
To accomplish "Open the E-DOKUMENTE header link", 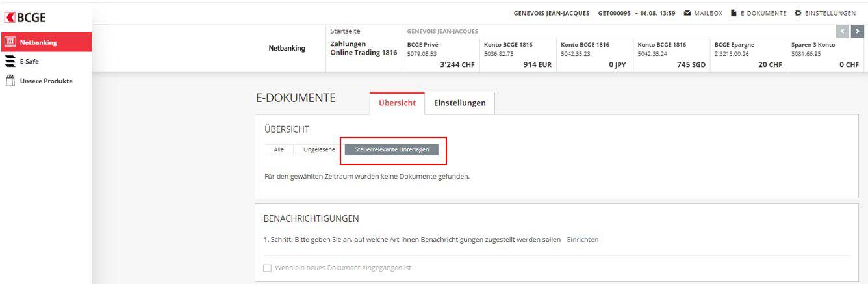I will (x=763, y=13).
